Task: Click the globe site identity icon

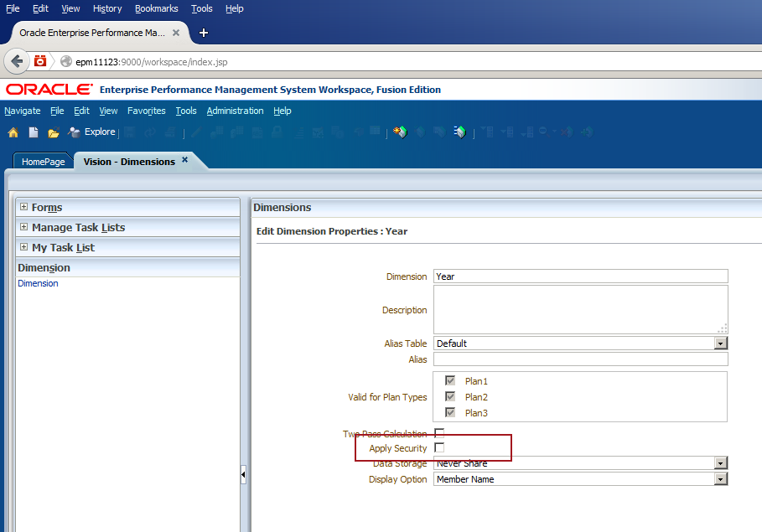Action: click(x=66, y=62)
